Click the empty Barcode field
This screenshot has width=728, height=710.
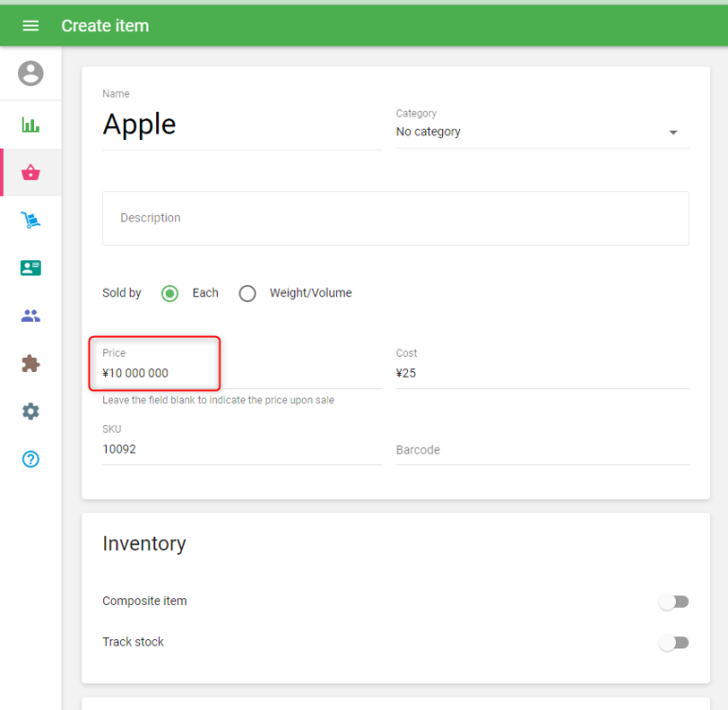(542, 450)
